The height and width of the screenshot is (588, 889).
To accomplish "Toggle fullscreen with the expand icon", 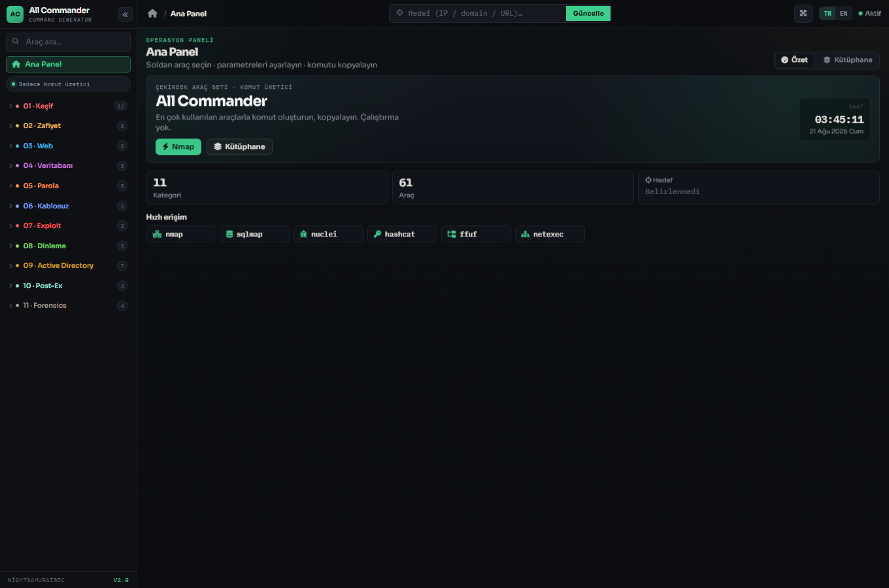I will pyautogui.click(x=803, y=13).
